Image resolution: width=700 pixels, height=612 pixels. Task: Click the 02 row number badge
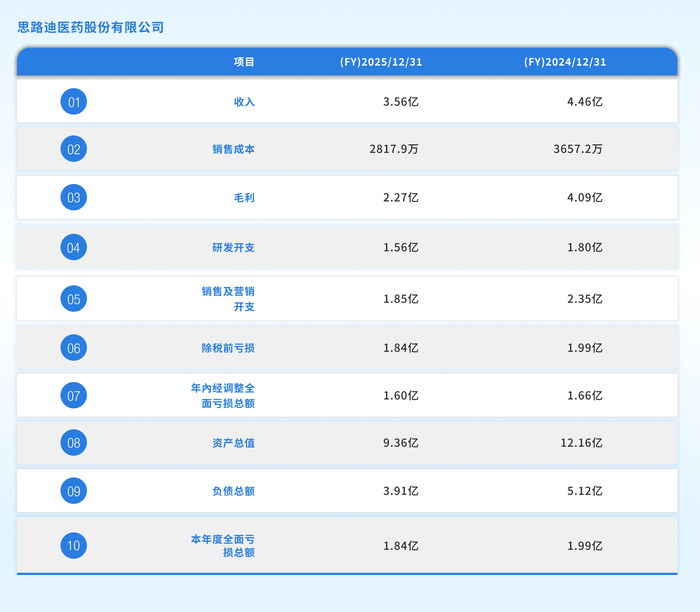tap(74, 149)
